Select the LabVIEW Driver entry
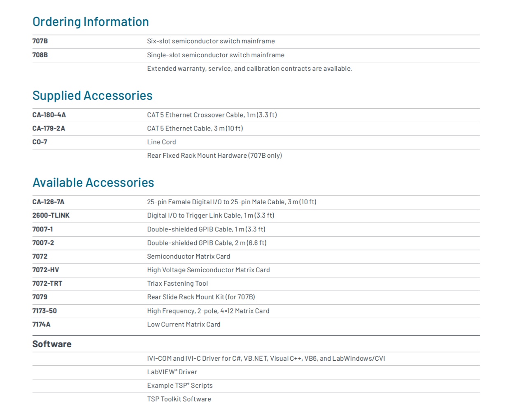Screen dimensions: 512x420 tap(172, 372)
